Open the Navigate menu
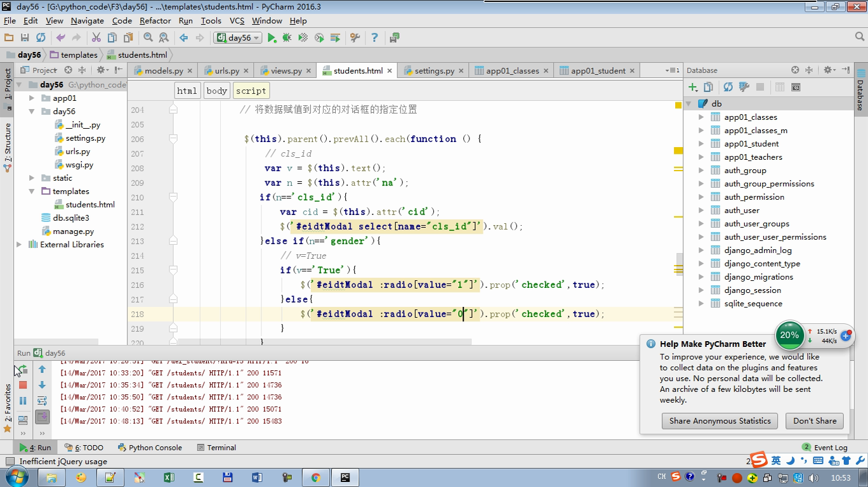 tap(87, 20)
